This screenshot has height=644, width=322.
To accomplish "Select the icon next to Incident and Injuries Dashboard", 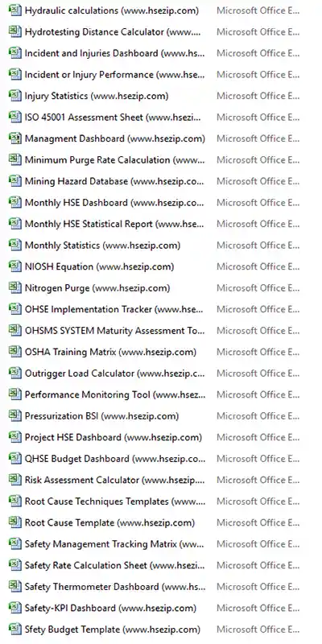I will tap(15, 53).
